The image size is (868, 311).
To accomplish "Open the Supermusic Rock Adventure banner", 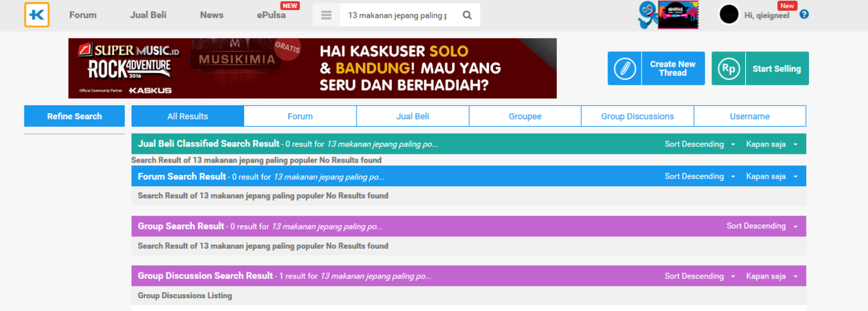I will 313,68.
